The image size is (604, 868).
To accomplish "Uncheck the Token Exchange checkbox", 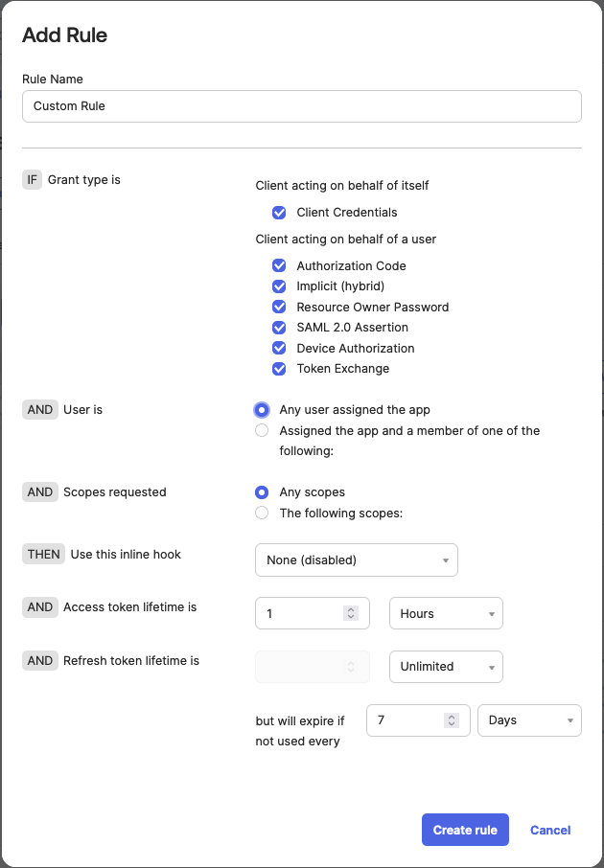I will click(279, 369).
